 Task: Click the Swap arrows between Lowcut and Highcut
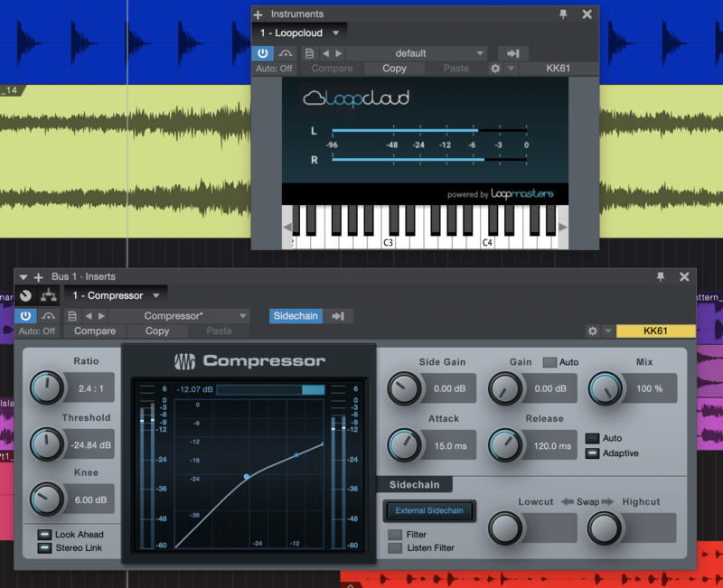588,502
